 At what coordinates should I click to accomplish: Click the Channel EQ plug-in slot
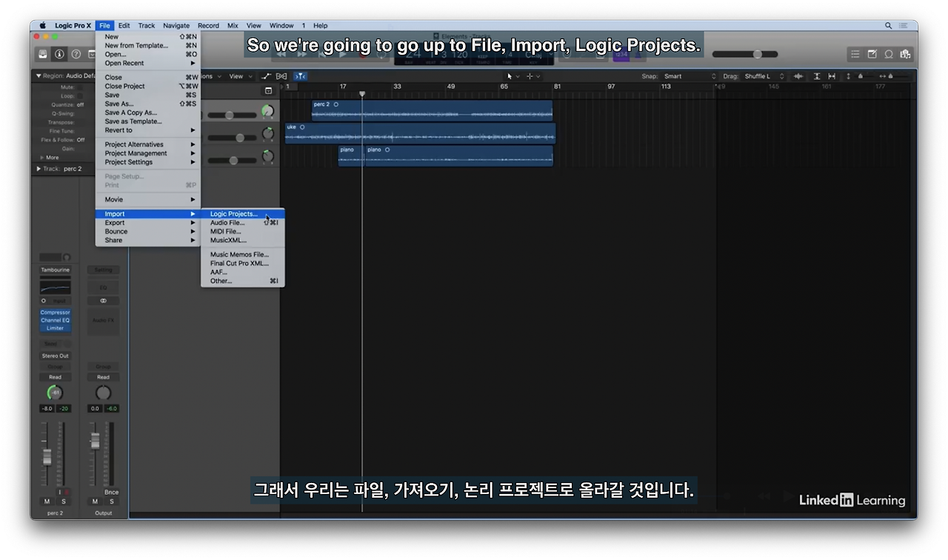click(56, 320)
